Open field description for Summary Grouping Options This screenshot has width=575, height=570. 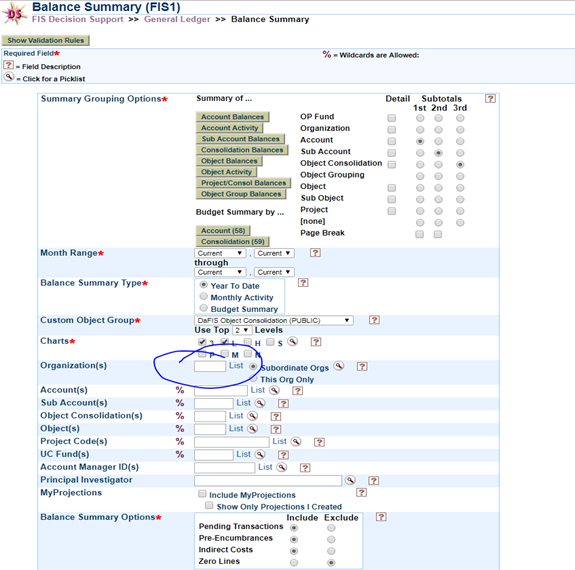pyautogui.click(x=490, y=99)
